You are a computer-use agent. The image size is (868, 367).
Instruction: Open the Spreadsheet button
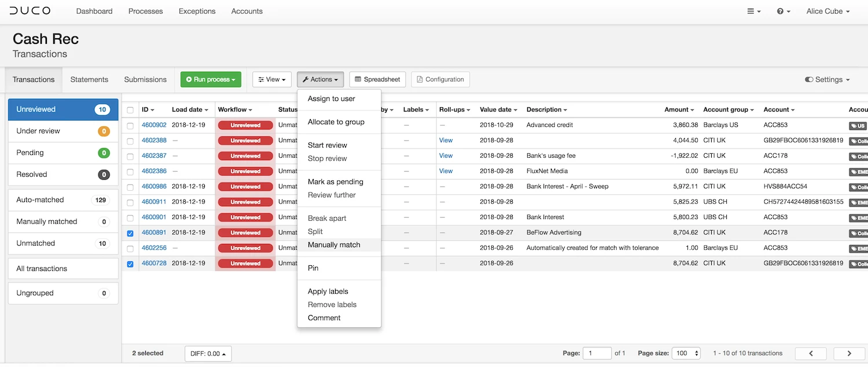coord(377,80)
